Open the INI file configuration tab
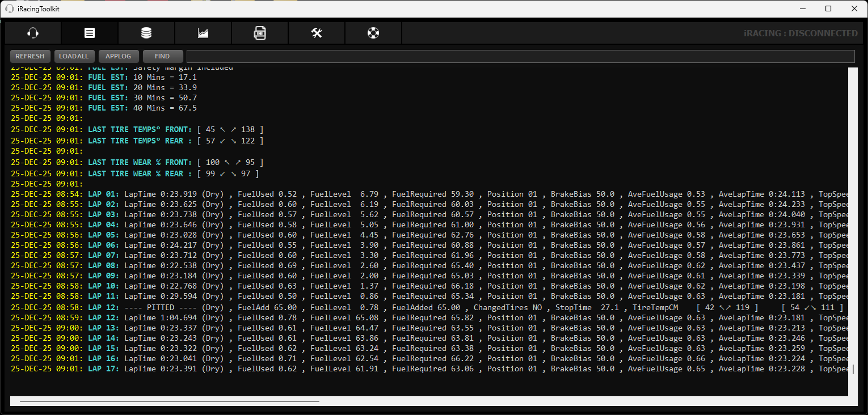This screenshot has height=415, width=868. tap(260, 33)
